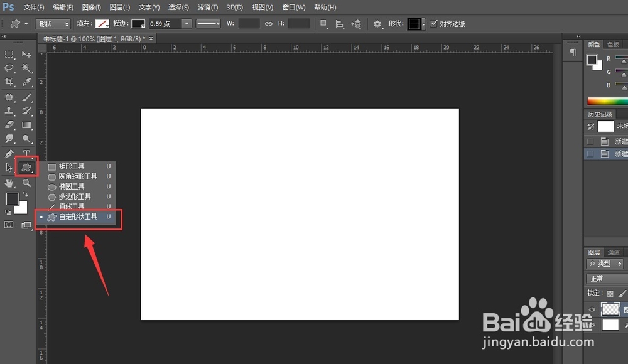Viewport: 628px width, 364px height.
Task: Select the Eraser tool
Action: [x=9, y=125]
